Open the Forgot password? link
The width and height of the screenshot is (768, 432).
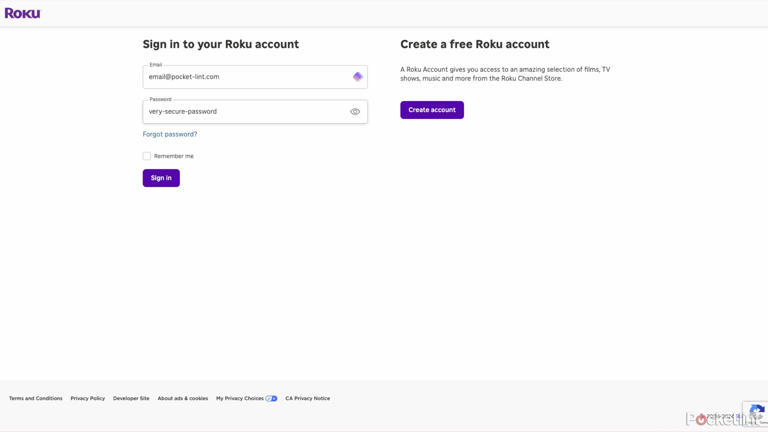point(169,134)
